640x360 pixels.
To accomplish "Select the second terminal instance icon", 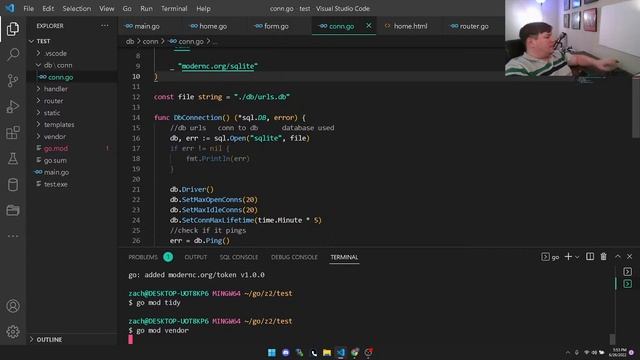I will (x=627, y=284).
